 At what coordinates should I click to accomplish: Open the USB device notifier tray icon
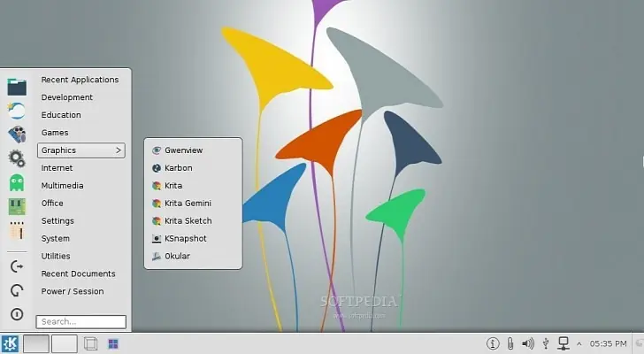pyautogui.click(x=546, y=343)
